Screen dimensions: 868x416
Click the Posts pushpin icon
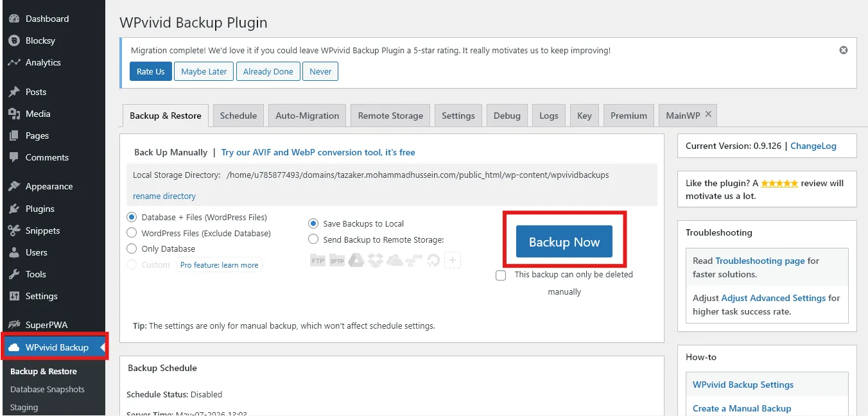(14, 92)
